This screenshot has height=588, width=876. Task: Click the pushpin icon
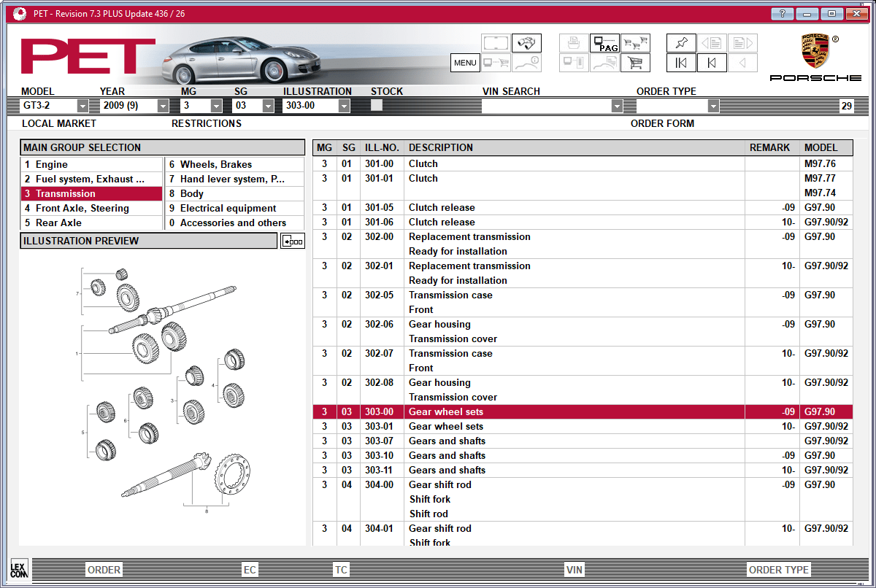(681, 43)
